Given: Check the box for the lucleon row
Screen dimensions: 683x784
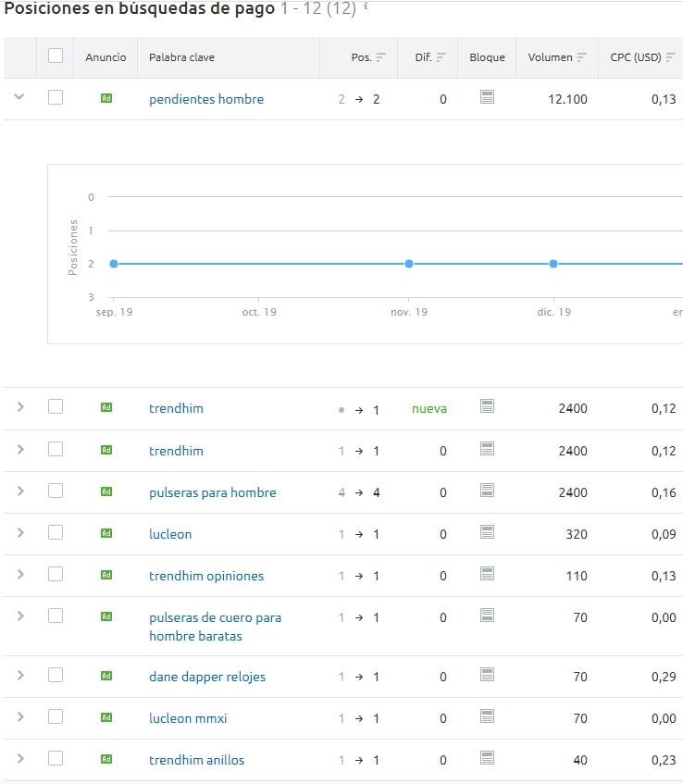Looking at the screenshot, I should click(x=56, y=532).
